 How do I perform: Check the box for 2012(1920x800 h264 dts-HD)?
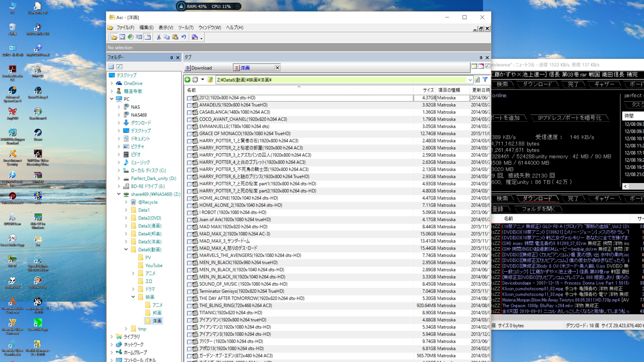pos(189,98)
